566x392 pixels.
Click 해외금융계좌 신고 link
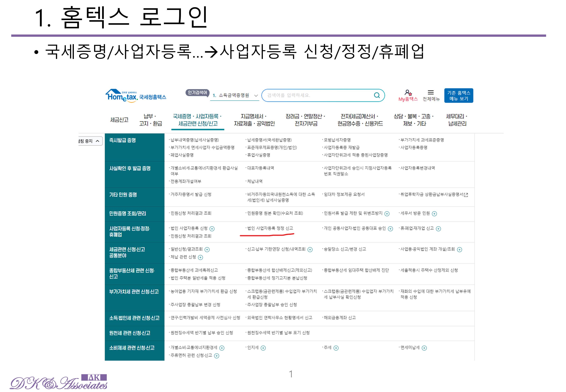[340, 318]
